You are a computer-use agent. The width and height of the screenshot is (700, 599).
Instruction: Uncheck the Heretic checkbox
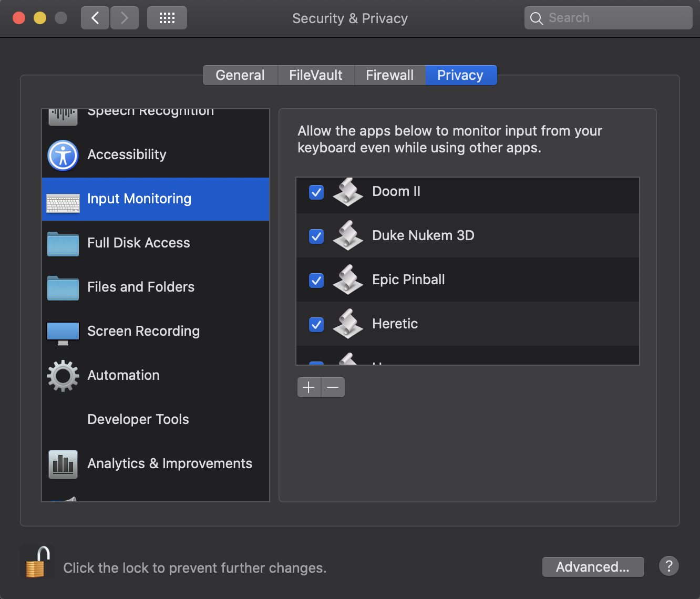(x=316, y=325)
